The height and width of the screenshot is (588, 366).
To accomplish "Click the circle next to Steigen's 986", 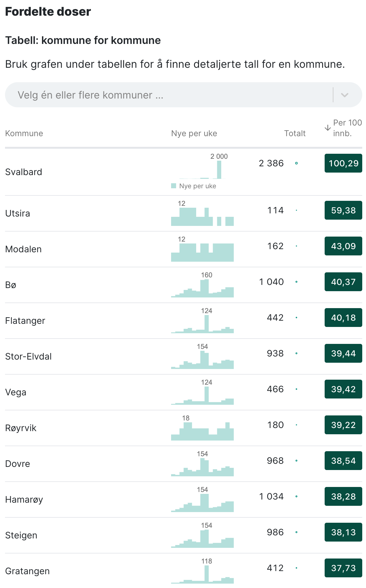I will pyautogui.click(x=296, y=532).
